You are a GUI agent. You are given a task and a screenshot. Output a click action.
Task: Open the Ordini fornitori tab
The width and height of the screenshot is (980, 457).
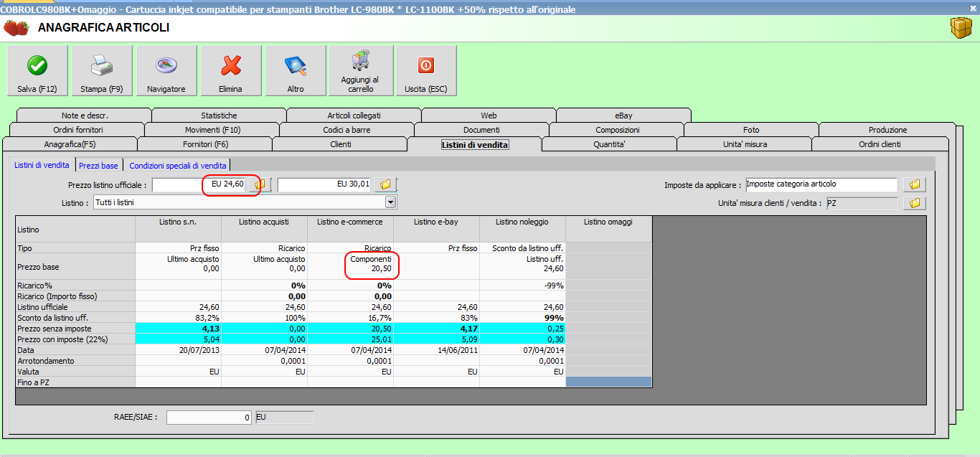click(77, 130)
